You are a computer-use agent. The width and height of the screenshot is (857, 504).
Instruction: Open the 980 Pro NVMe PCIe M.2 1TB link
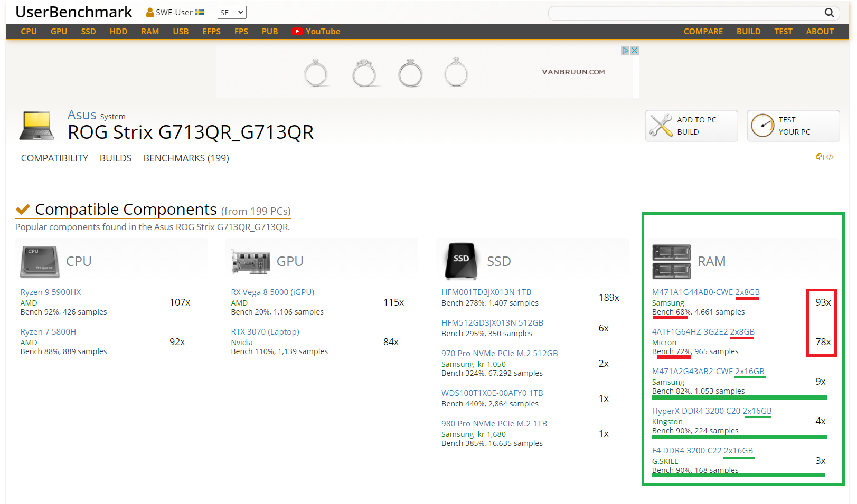(494, 424)
